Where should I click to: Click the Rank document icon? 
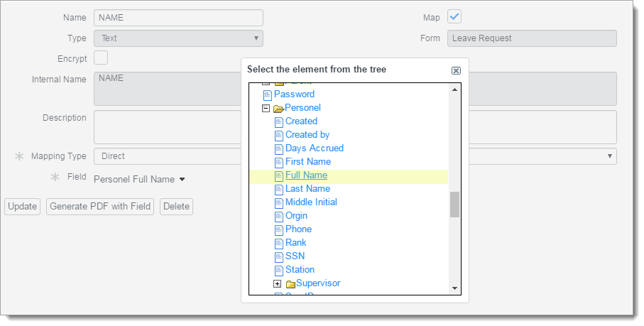(x=279, y=244)
